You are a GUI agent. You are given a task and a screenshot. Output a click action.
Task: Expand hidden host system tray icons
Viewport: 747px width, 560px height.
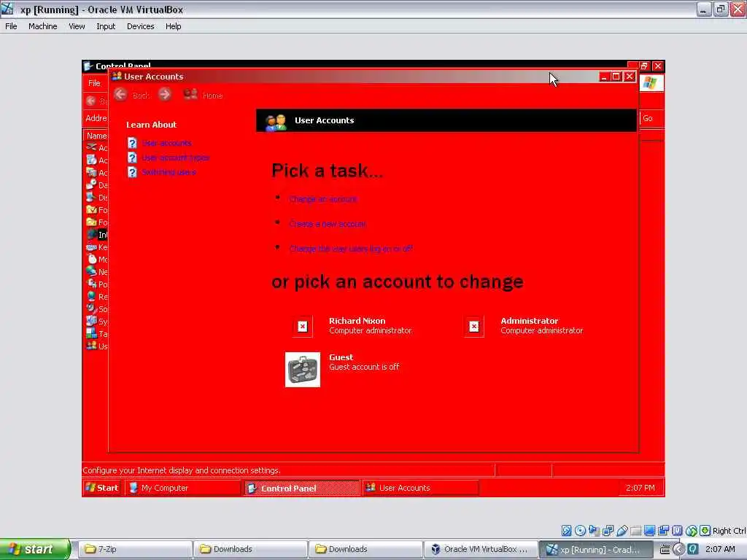tap(678, 549)
